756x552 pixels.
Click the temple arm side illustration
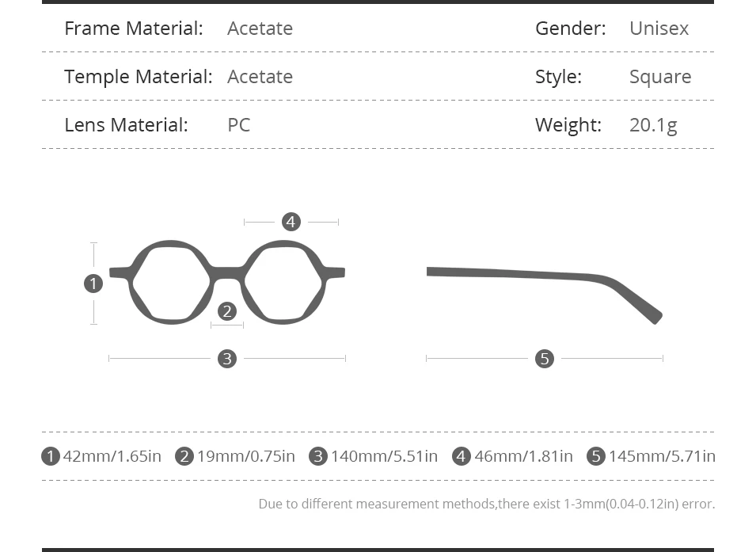[545, 295]
